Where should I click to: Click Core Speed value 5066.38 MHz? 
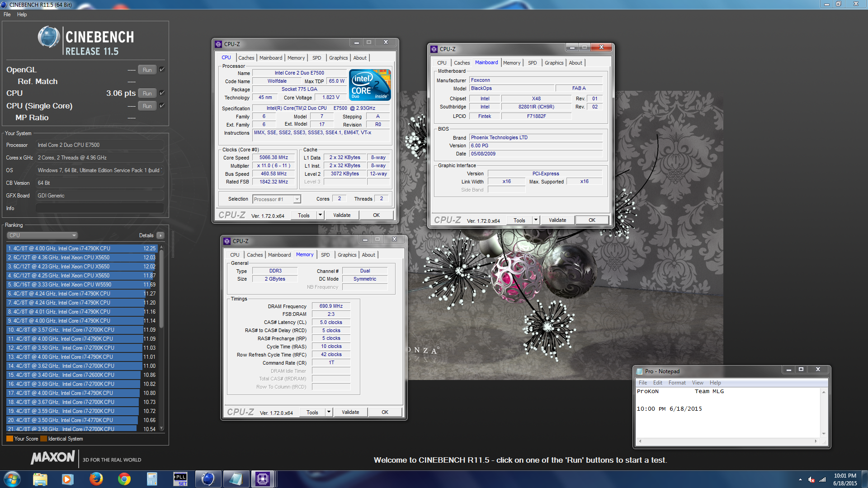tap(274, 158)
